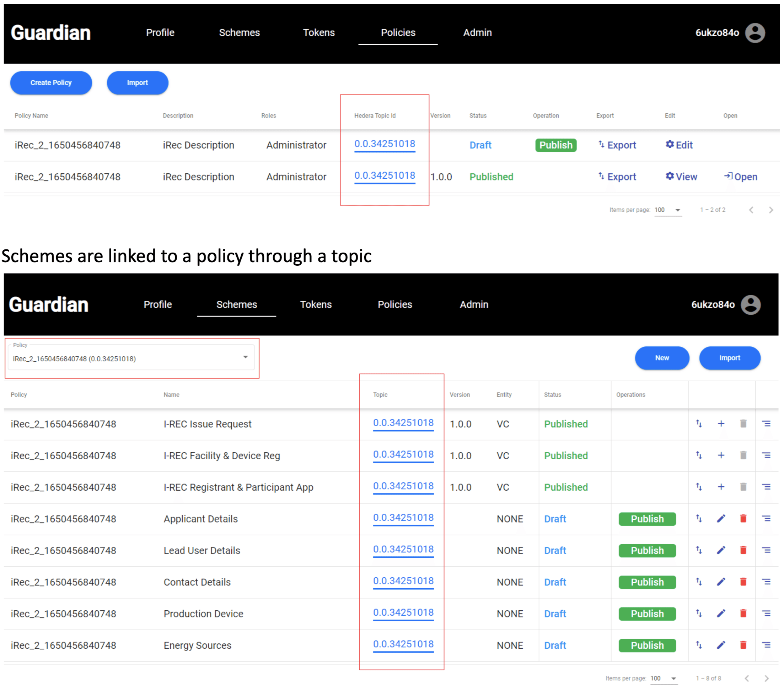This screenshot has height=697, width=784.
Task: Switch to the Tokens tab in top navigation
Action: pyautogui.click(x=318, y=33)
